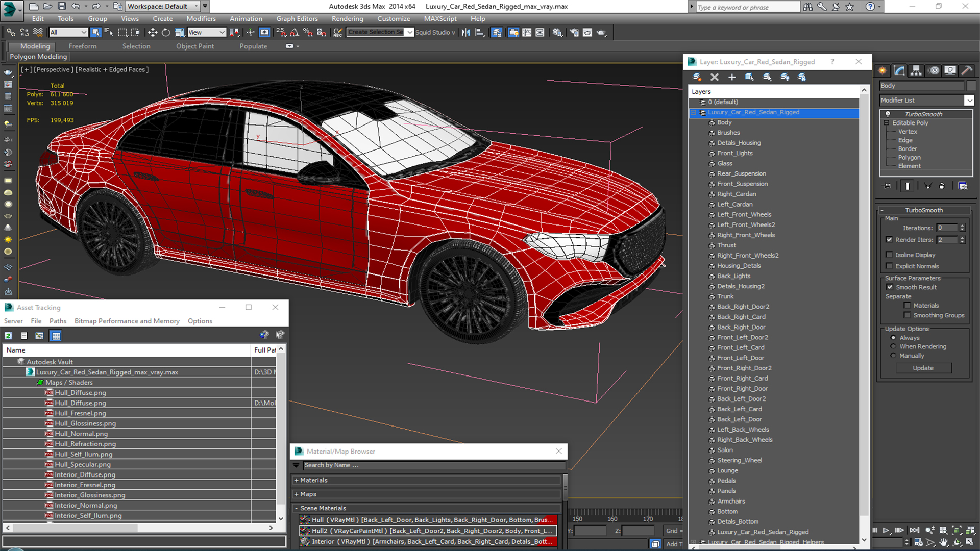This screenshot has width=980, height=551.
Task: Open the Material Editor from toolbar
Action: (557, 32)
